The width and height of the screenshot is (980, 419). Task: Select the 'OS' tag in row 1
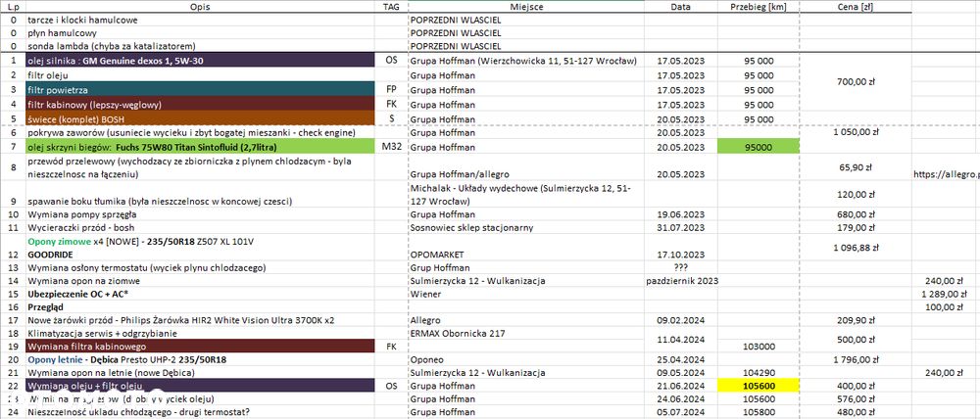tap(391, 61)
